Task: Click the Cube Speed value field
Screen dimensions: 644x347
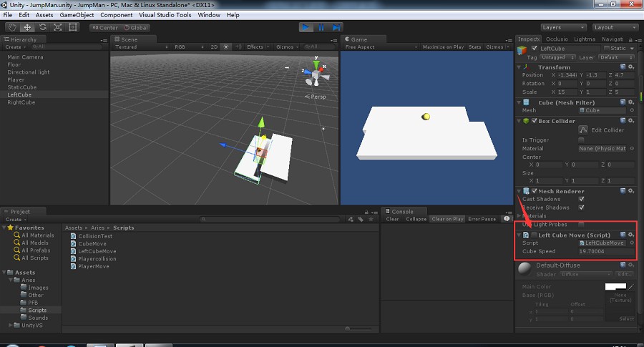Action: pyautogui.click(x=606, y=251)
